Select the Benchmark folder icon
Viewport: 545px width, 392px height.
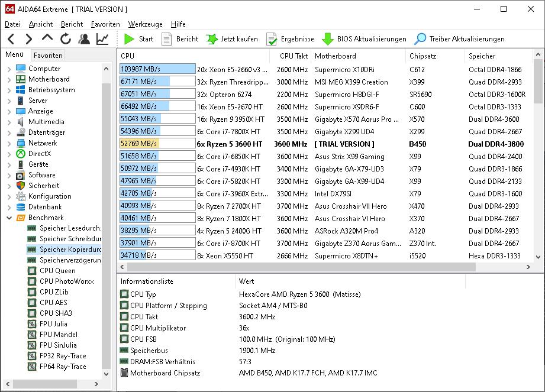(21, 218)
